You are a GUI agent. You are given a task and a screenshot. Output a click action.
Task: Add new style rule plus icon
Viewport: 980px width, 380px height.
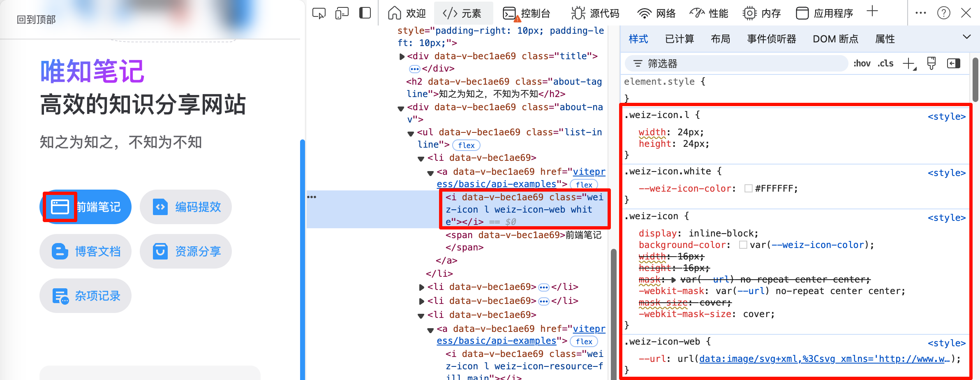pos(909,64)
